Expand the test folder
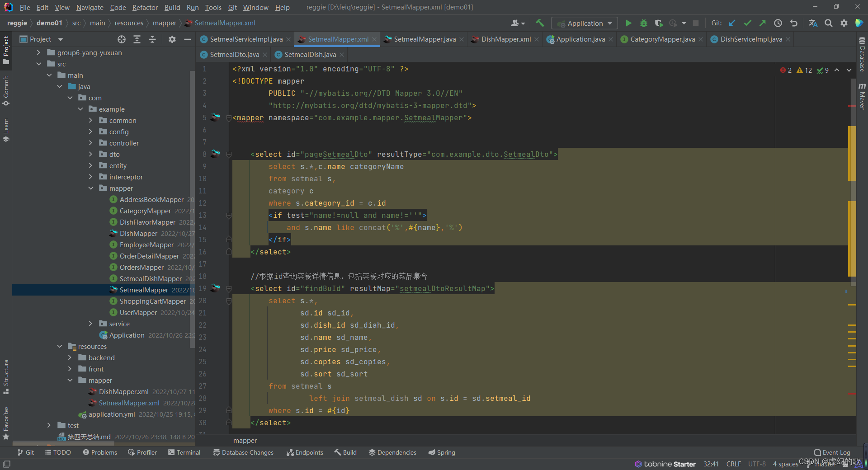The height and width of the screenshot is (470, 868). (49, 426)
